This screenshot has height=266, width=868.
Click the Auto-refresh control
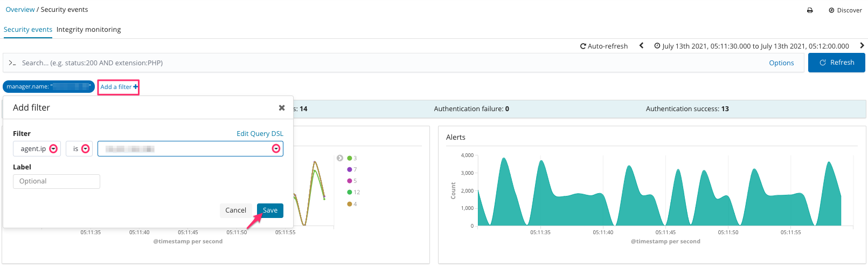click(x=603, y=46)
